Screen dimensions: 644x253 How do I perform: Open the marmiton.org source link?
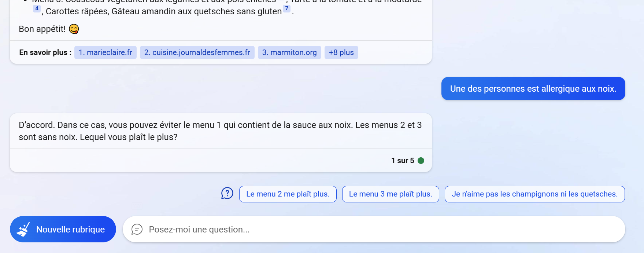point(289,52)
